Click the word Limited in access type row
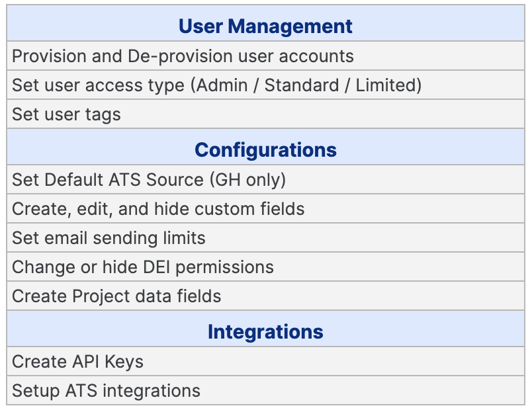Image resolution: width=532 pixels, height=410 pixels. click(x=385, y=85)
